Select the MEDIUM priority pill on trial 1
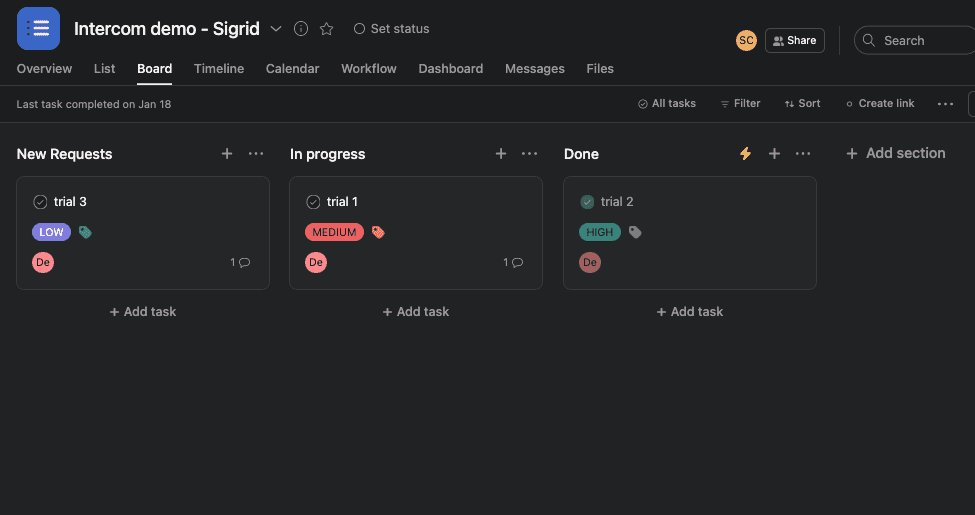This screenshot has height=515, width=975. (335, 232)
